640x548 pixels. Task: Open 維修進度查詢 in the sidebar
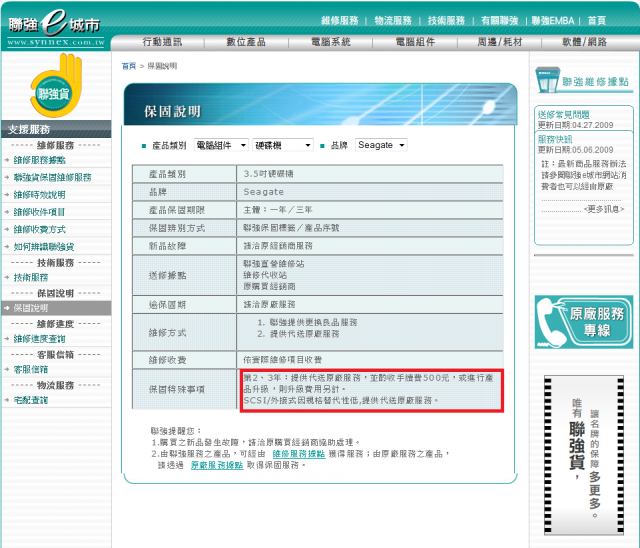(40, 339)
